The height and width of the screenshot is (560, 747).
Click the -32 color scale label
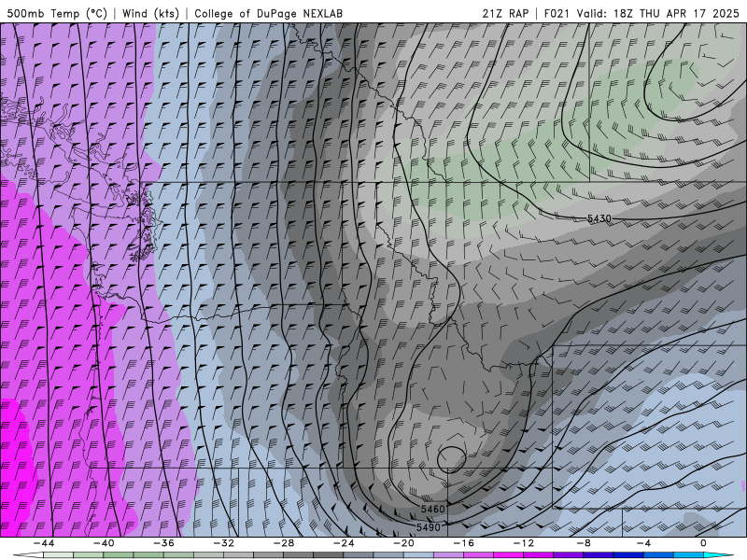pos(223,543)
